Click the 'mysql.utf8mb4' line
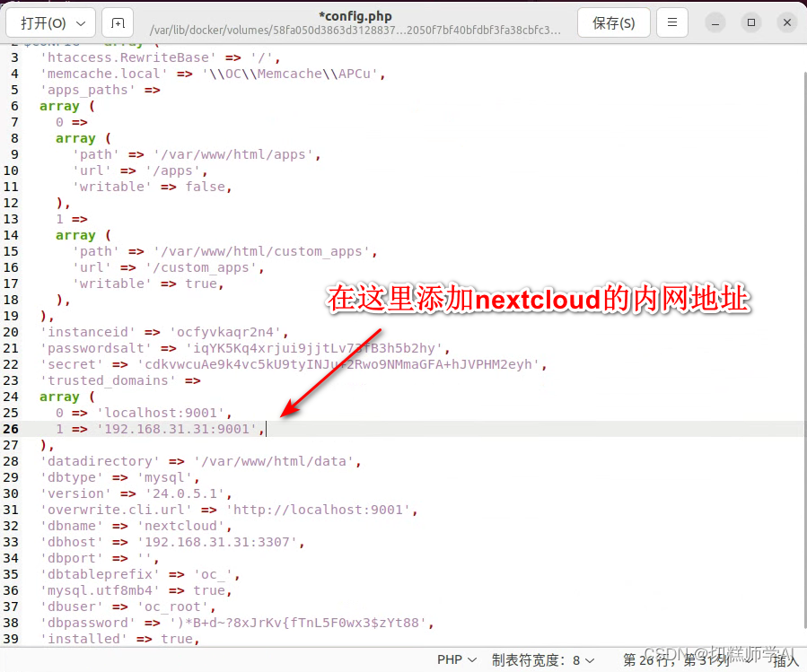The height and width of the screenshot is (672, 807). (x=136, y=590)
